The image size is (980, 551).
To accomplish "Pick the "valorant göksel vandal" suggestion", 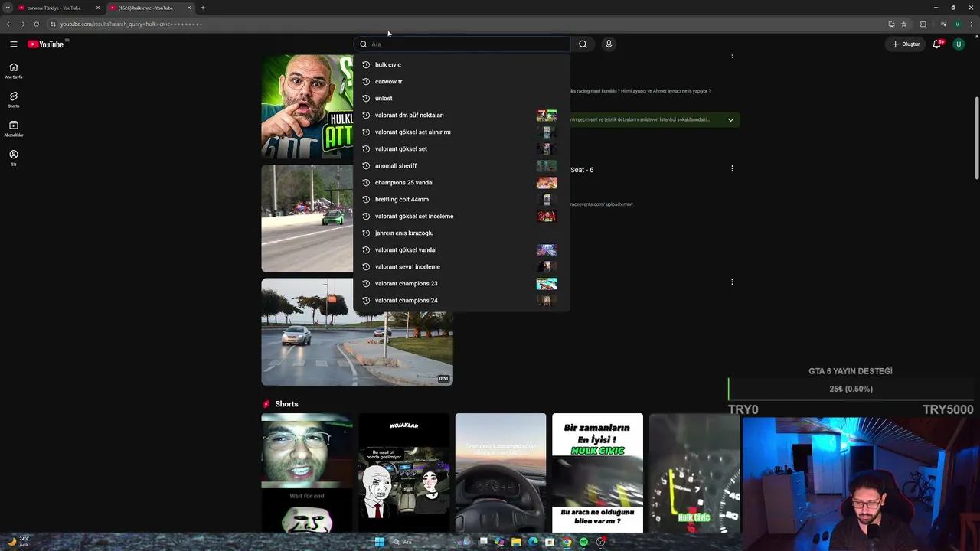I will (462, 250).
